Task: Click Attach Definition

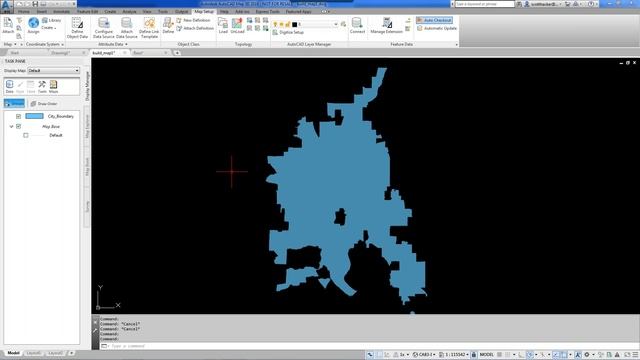Action: click(x=195, y=28)
